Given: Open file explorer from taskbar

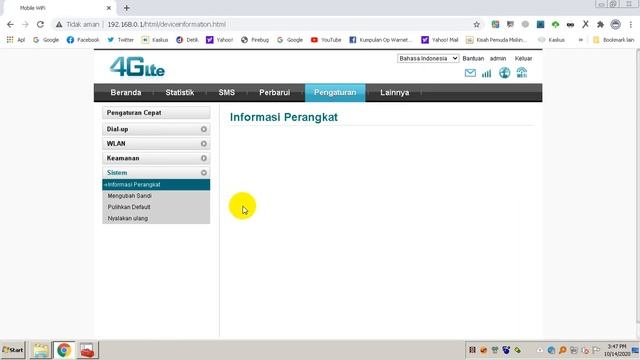Looking at the screenshot, I should (41, 350).
